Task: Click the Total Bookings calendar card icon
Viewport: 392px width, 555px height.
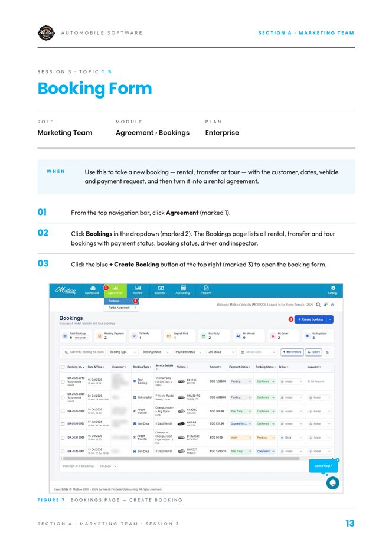Action: coord(65,336)
